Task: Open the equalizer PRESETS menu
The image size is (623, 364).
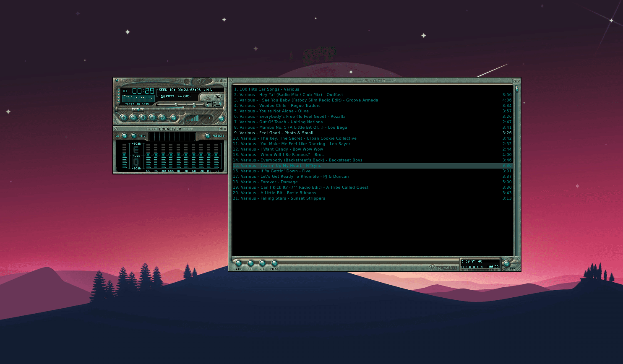Action: 207,136
